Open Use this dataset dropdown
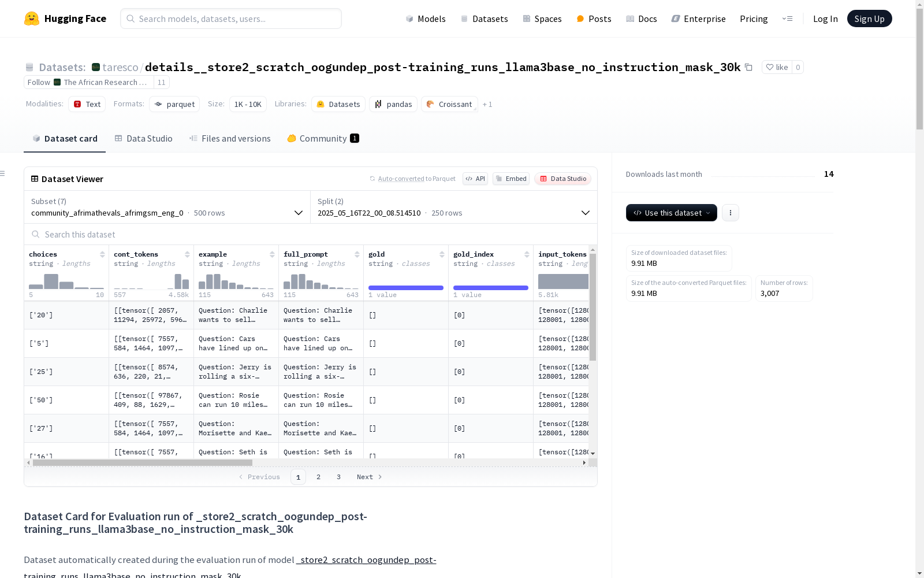924x578 pixels. [672, 213]
